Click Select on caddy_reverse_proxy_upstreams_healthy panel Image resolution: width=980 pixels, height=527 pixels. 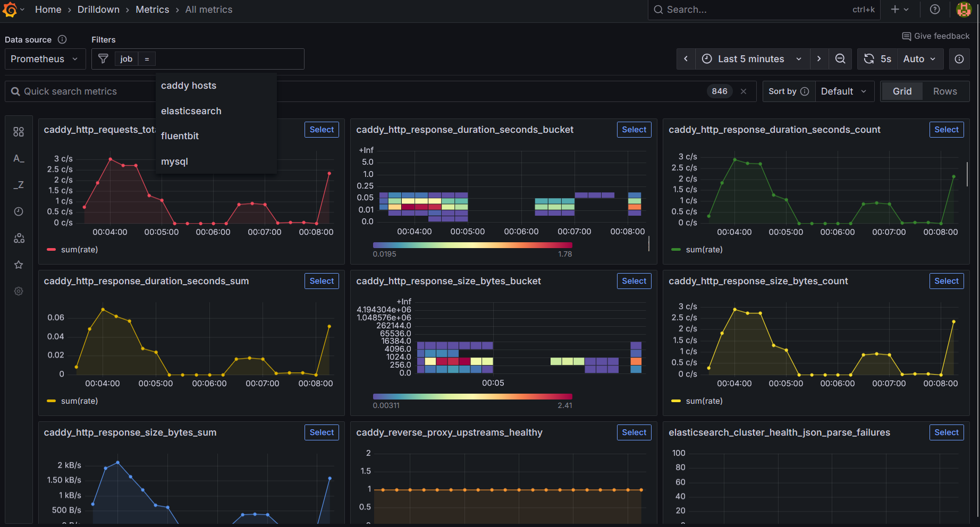pos(633,432)
